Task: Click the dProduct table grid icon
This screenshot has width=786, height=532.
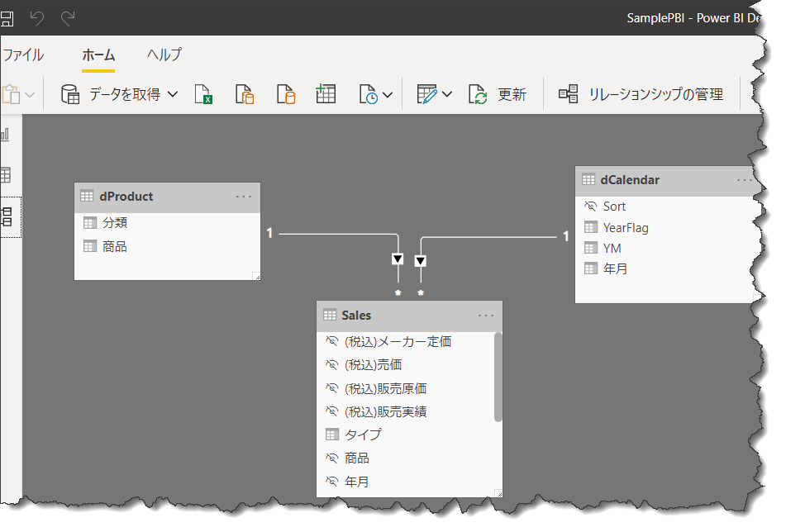Action: 87,197
